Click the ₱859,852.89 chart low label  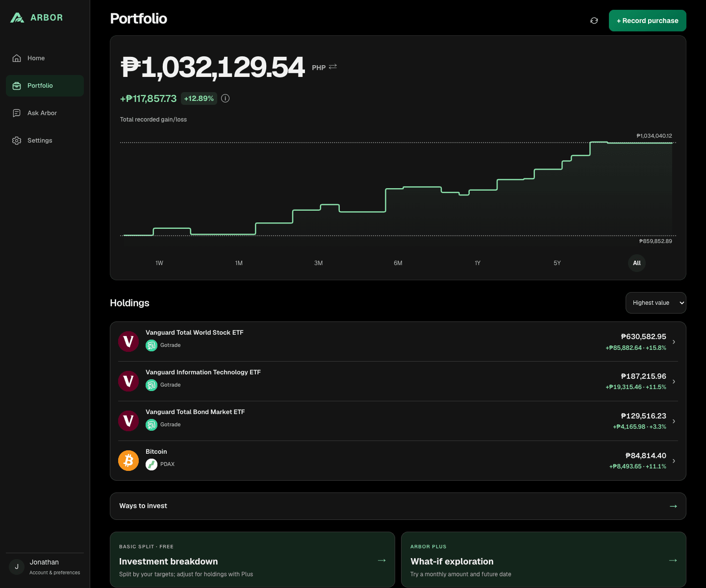coord(656,241)
